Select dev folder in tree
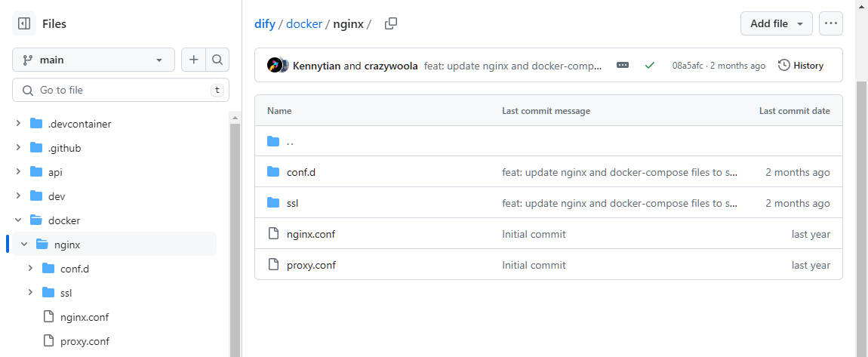Image resolution: width=868 pixels, height=357 pixels. coord(57,196)
